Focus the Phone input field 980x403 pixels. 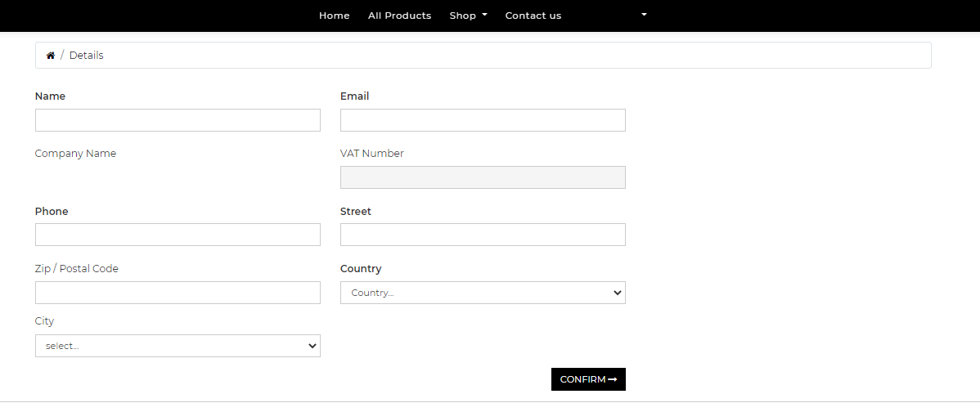178,235
